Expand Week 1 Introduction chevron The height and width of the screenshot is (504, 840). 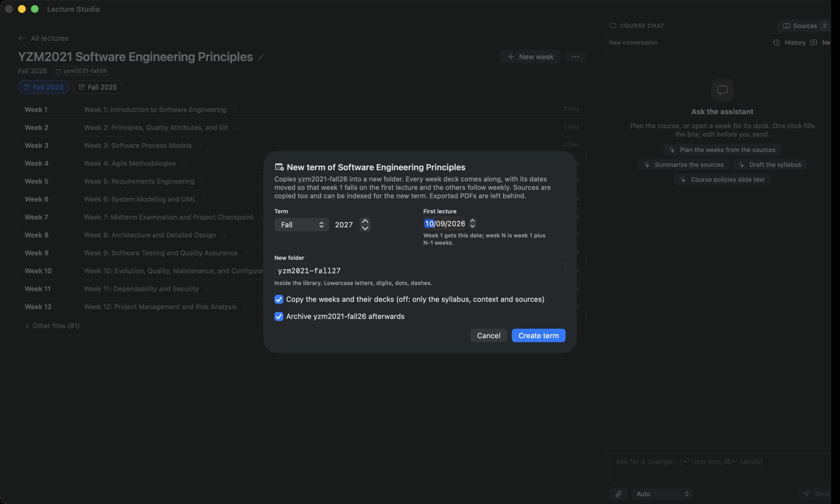pos(235,110)
